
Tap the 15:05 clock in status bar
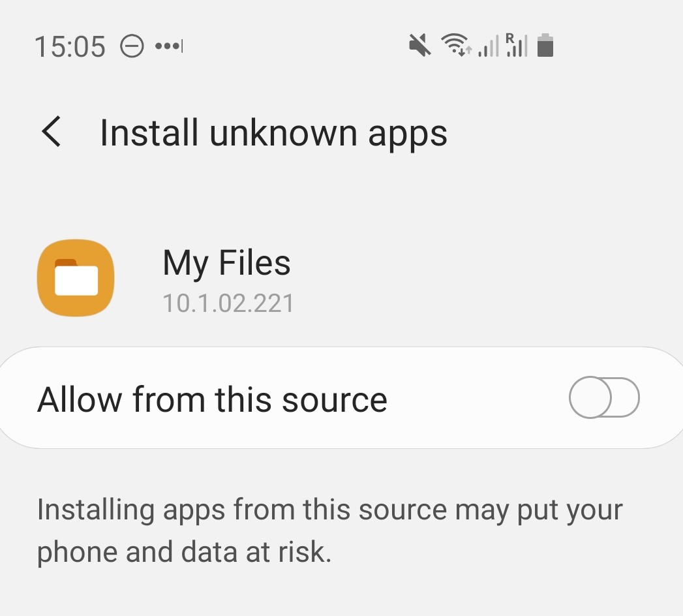pyautogui.click(x=70, y=47)
